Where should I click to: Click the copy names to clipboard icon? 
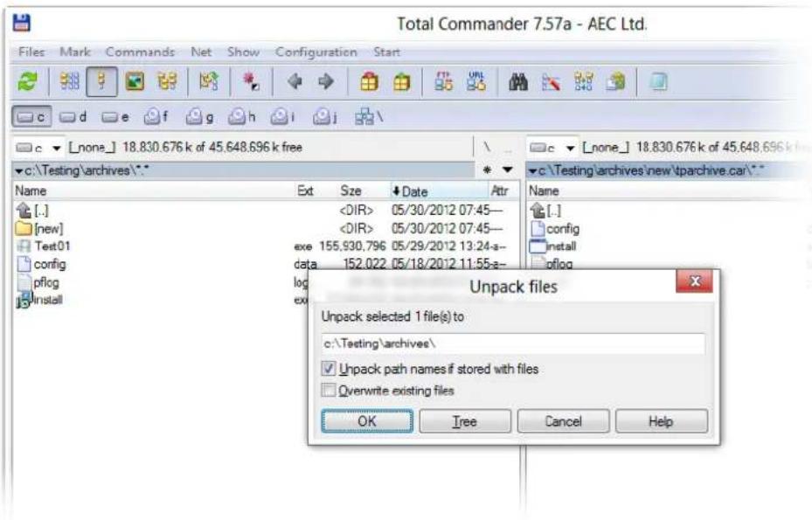(615, 82)
